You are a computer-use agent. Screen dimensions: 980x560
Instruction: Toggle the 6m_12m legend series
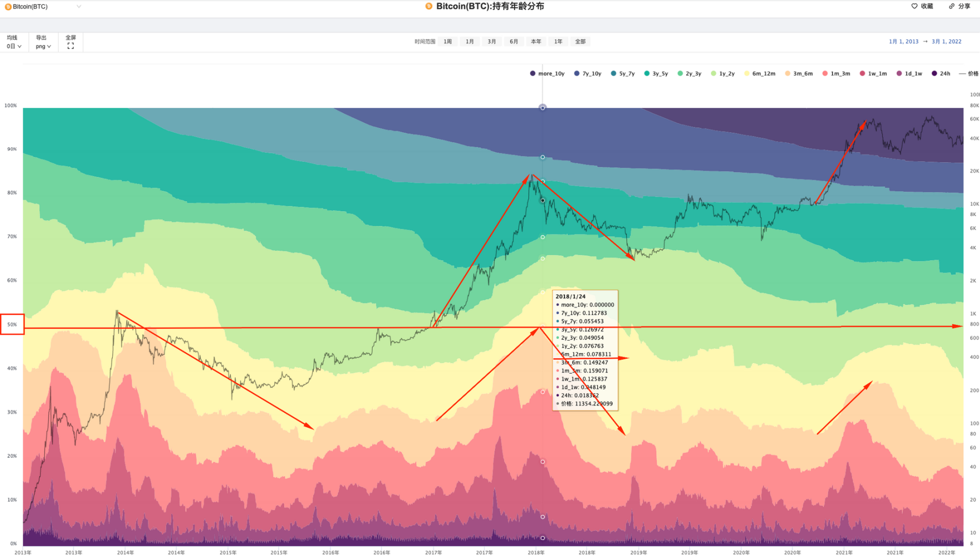pos(759,73)
